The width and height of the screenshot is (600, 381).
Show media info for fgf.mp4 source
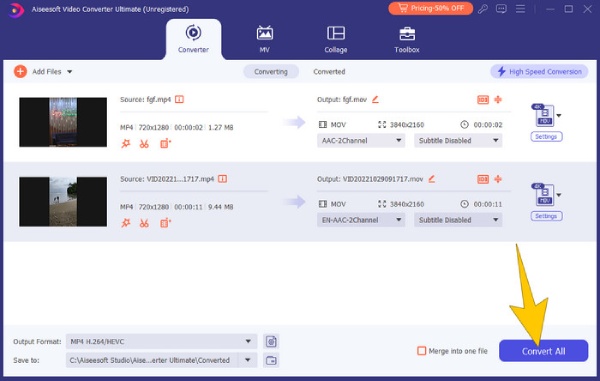point(179,99)
